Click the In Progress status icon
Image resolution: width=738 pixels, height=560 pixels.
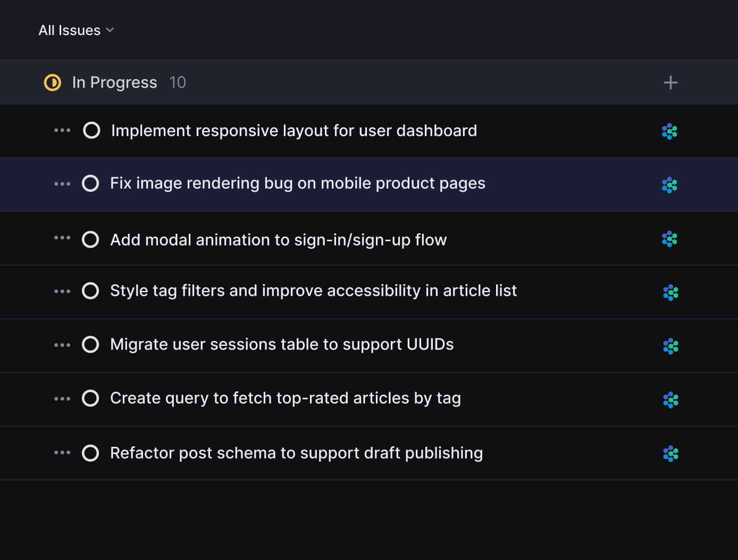pos(52,82)
